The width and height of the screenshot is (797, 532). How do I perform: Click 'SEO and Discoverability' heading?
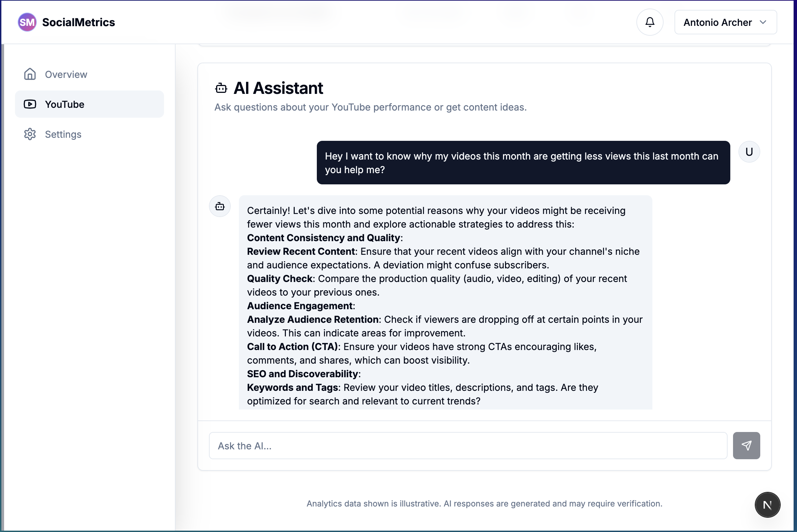pos(303,374)
